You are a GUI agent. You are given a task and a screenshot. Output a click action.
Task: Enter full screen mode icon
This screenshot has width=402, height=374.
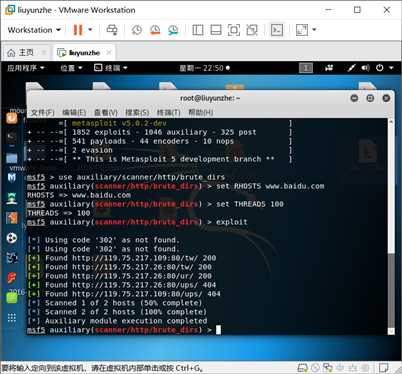[x=234, y=30]
